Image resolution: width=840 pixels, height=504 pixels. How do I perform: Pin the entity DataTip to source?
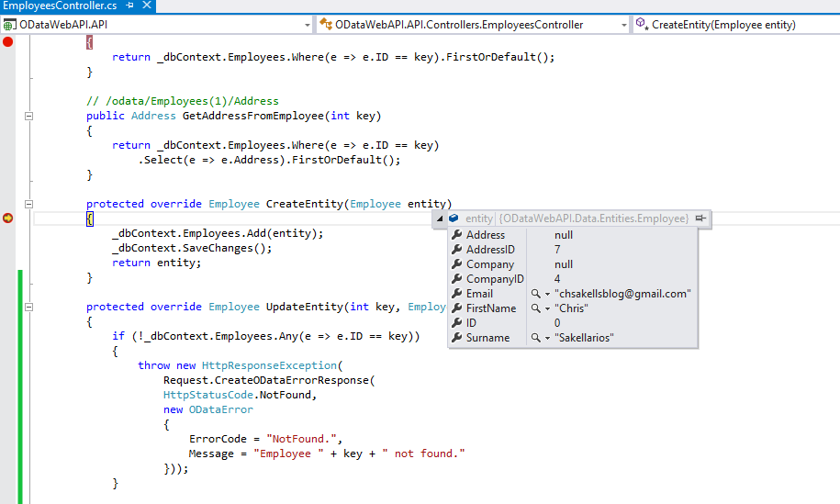pyautogui.click(x=700, y=218)
